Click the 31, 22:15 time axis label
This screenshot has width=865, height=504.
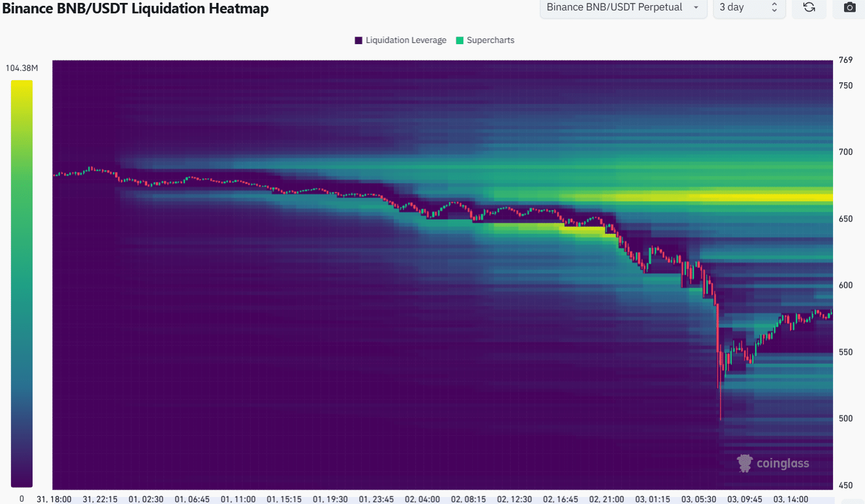tap(100, 499)
